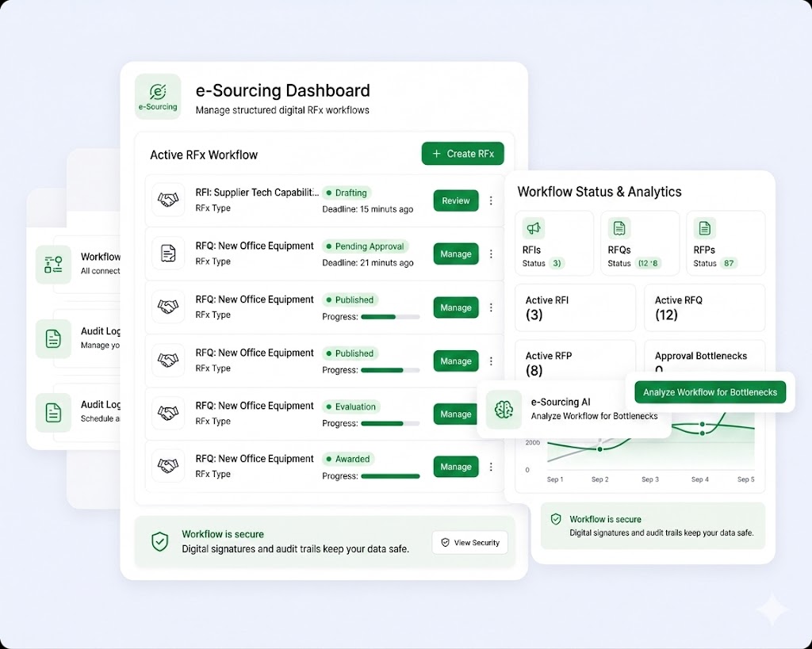812x649 pixels.
Task: Open three-dot menu for the Drafting RFI row
Action: (491, 200)
